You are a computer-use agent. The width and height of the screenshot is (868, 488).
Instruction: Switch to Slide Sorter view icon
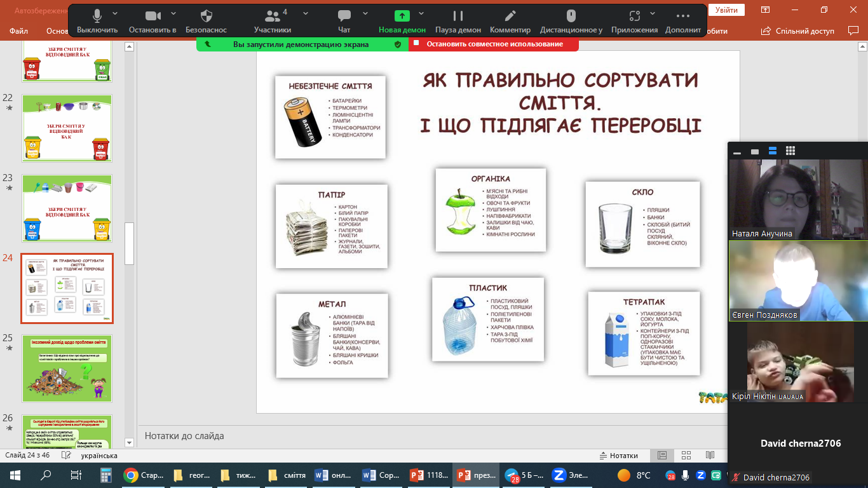pyautogui.click(x=686, y=456)
